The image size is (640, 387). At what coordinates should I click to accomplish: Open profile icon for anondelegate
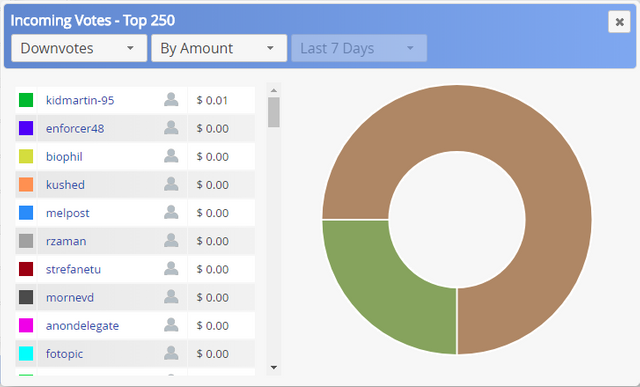(x=171, y=325)
